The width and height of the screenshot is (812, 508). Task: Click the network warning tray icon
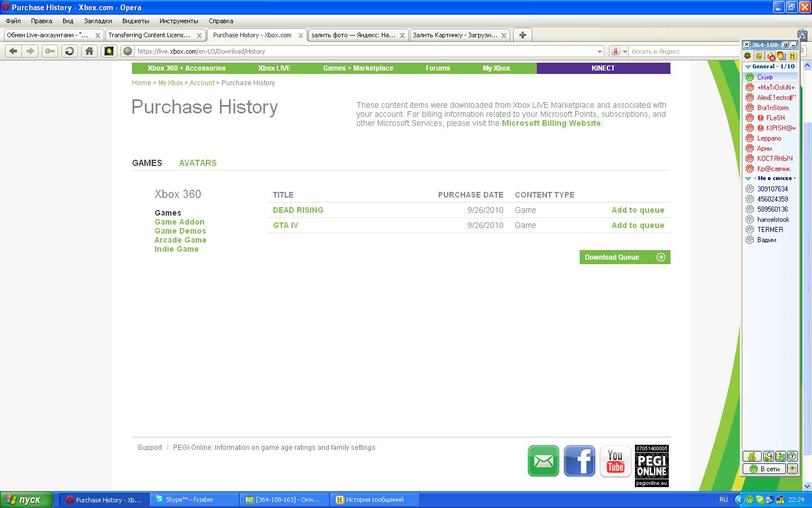[780, 500]
